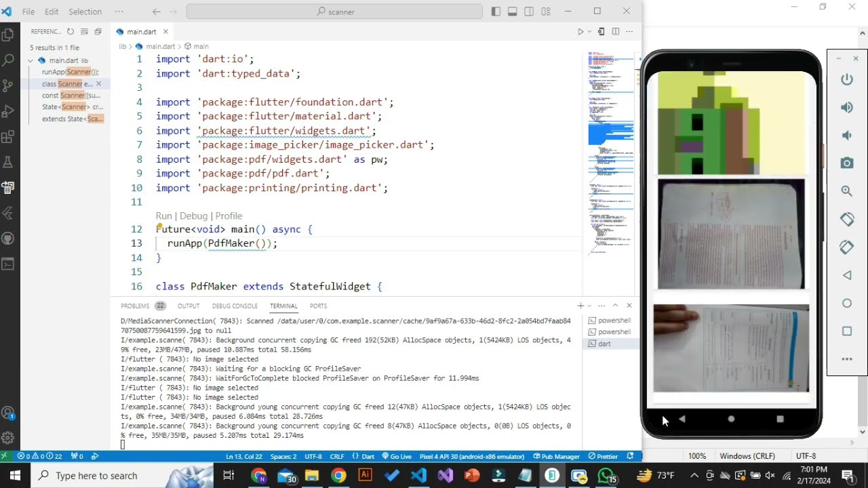Toggle the secondary side bar layout
The width and height of the screenshot is (868, 488).
[x=529, y=12]
